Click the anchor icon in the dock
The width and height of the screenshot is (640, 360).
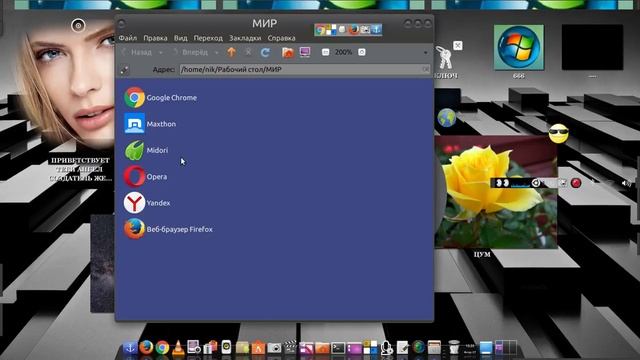tap(130, 347)
